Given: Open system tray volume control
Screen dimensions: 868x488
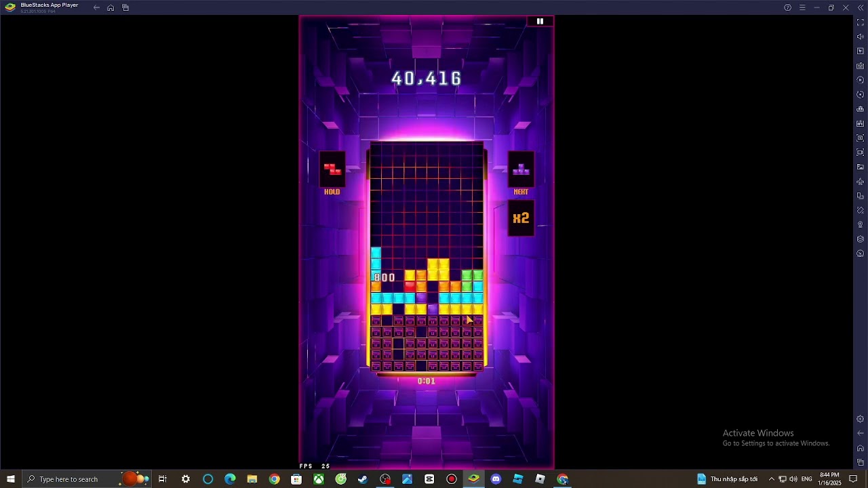Looking at the screenshot, I should (793, 479).
